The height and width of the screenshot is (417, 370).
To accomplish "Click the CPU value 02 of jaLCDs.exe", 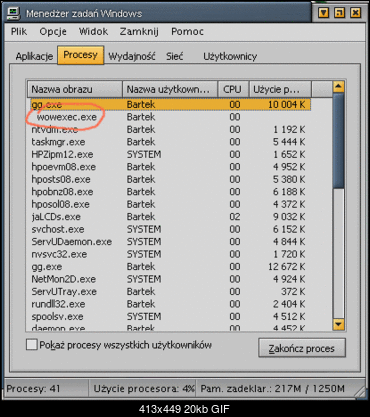I will point(235,217).
